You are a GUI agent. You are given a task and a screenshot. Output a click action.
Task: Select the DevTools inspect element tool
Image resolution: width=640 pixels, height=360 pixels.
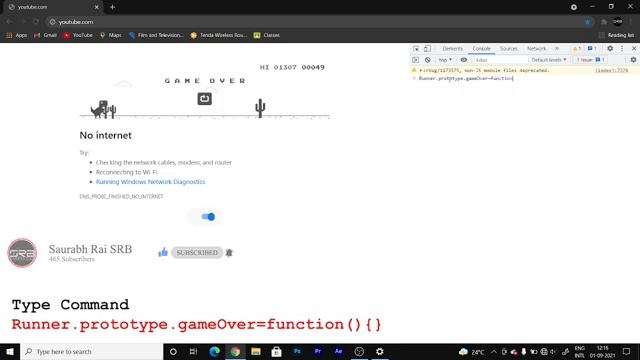point(416,49)
